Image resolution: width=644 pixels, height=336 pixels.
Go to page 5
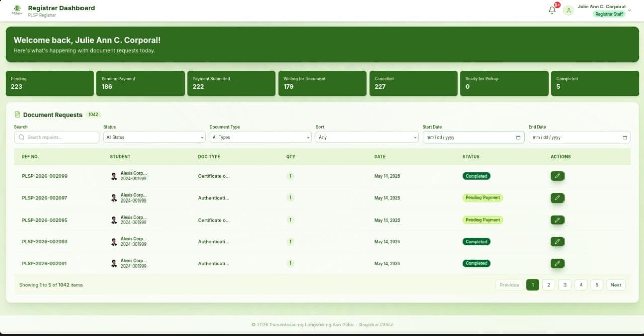(597, 285)
